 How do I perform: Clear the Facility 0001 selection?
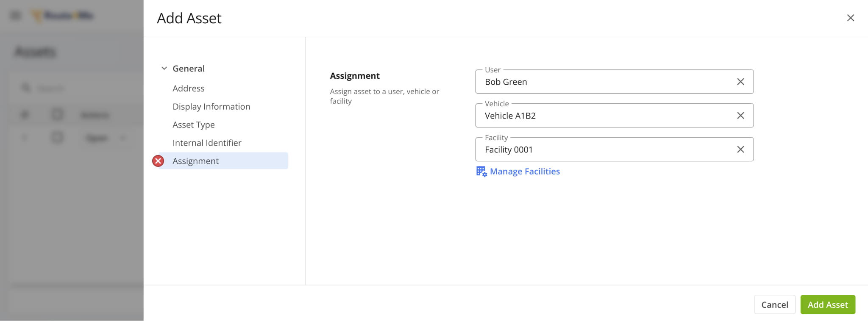point(740,149)
